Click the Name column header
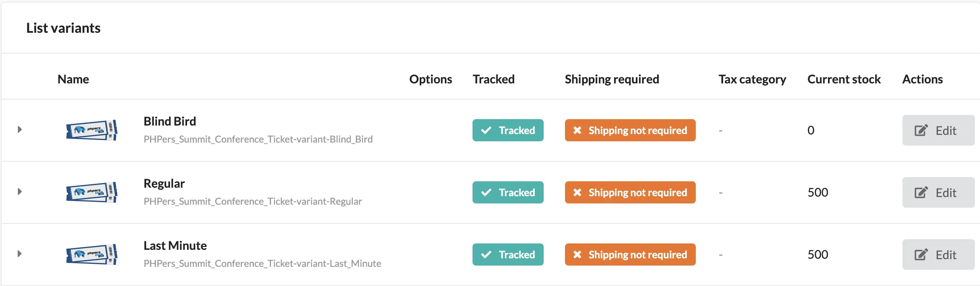 click(73, 79)
